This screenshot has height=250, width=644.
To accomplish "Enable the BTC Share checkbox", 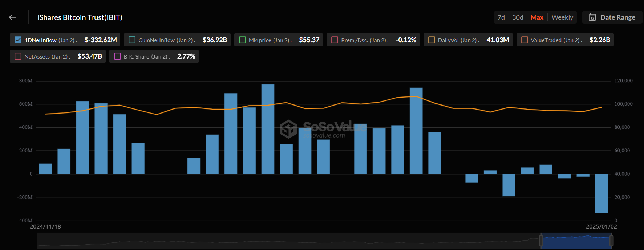I will click(117, 56).
